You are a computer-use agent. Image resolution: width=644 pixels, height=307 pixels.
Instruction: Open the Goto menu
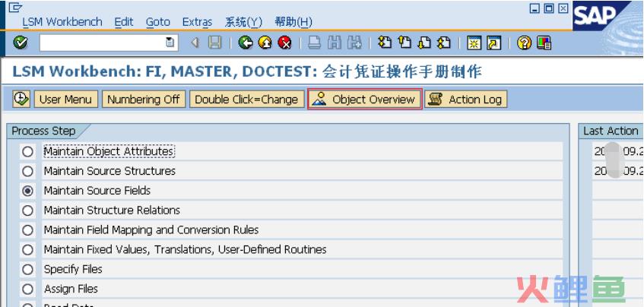pyautogui.click(x=158, y=22)
